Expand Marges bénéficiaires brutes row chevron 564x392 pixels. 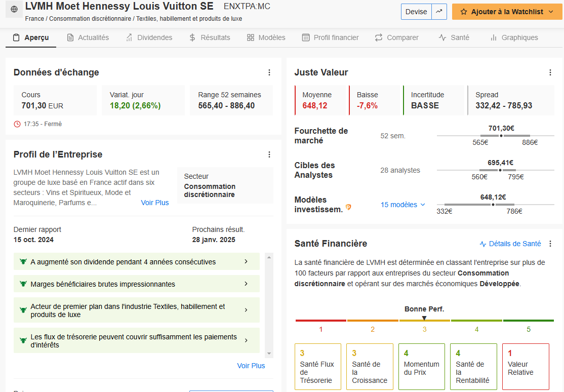click(x=246, y=284)
